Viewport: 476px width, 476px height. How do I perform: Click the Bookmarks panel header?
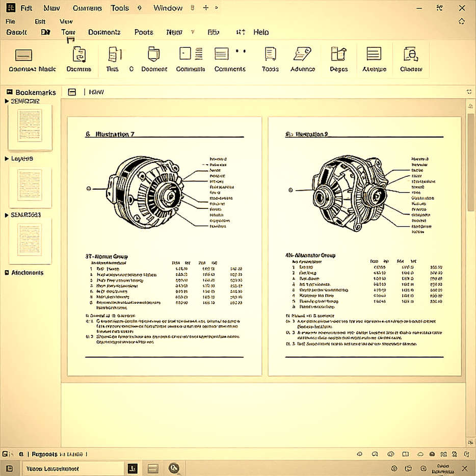tap(32, 92)
